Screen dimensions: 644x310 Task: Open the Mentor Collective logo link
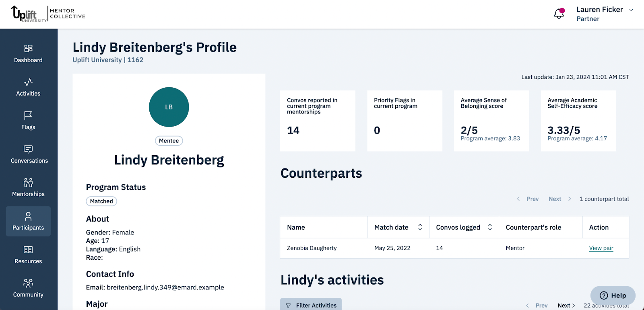48,14
